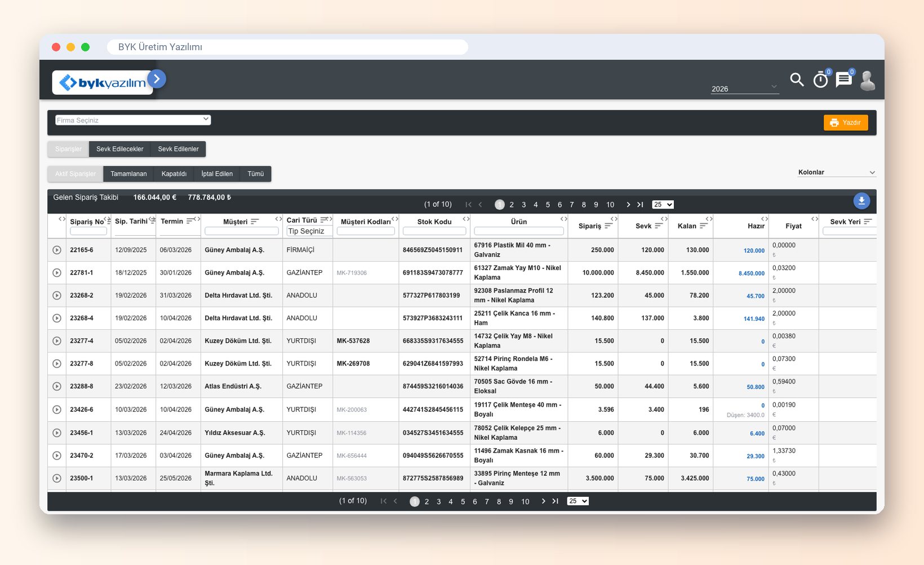Change rows per page in bottom paginator
924x565 pixels.
click(578, 501)
